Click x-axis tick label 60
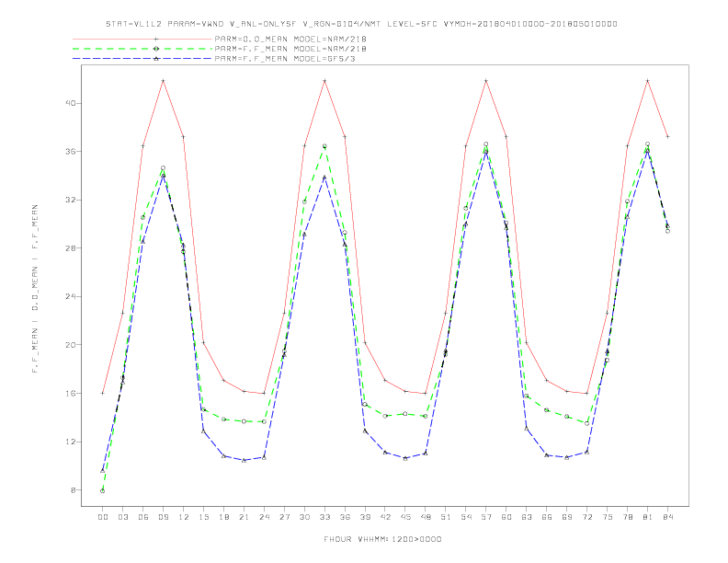 coord(506,517)
